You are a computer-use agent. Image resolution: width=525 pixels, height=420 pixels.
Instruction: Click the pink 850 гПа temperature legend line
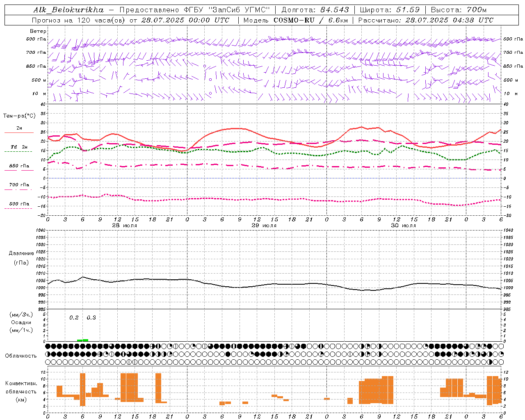(19, 170)
